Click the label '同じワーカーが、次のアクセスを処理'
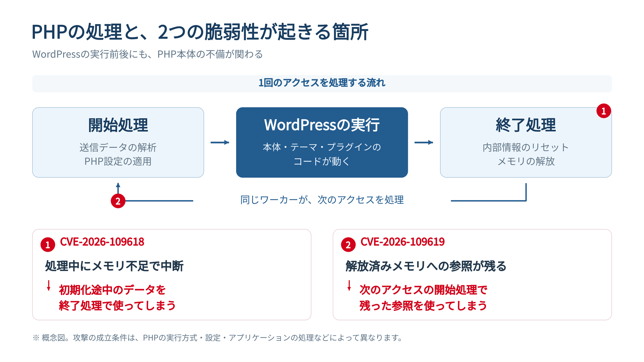 coord(322,200)
